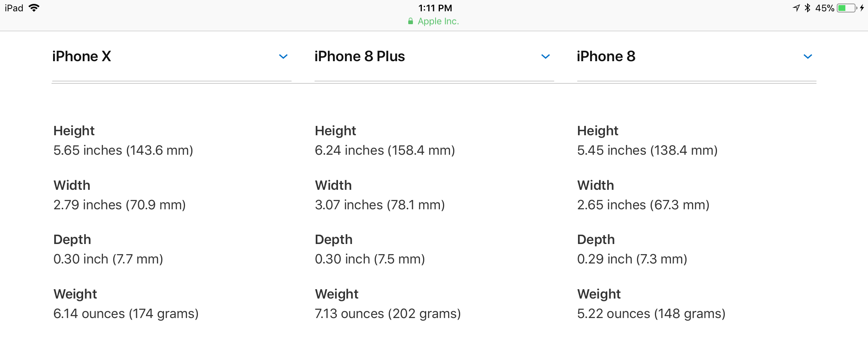
Task: Tap the 1:11 PM clock
Action: tap(435, 8)
